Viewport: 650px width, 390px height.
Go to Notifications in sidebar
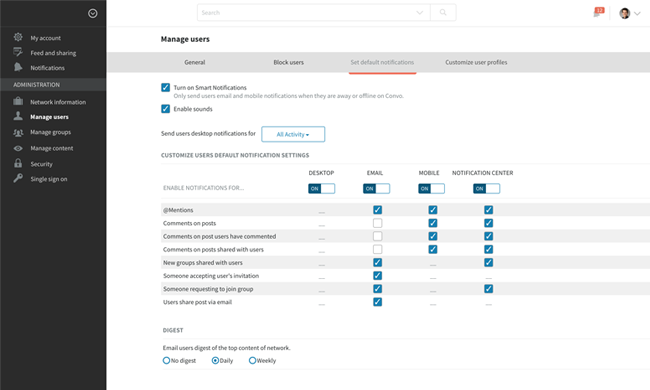tap(47, 68)
